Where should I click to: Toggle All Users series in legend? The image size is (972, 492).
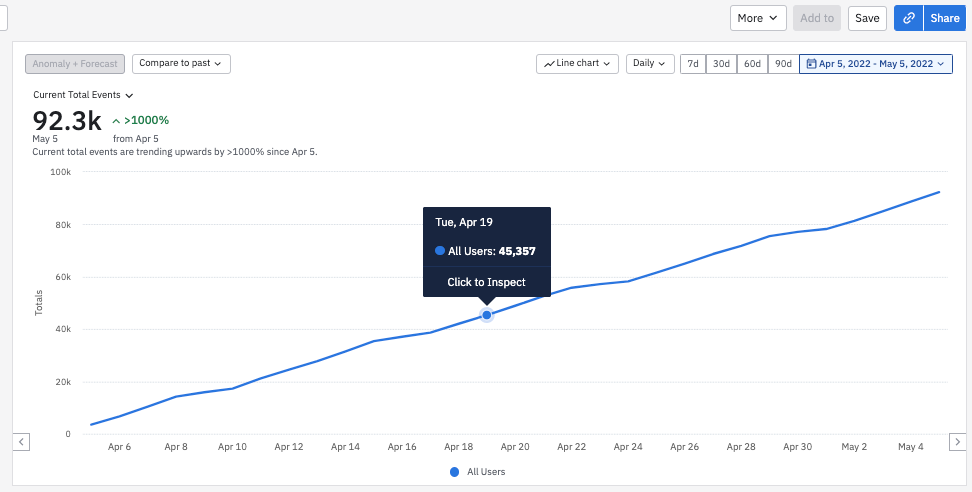tap(478, 471)
